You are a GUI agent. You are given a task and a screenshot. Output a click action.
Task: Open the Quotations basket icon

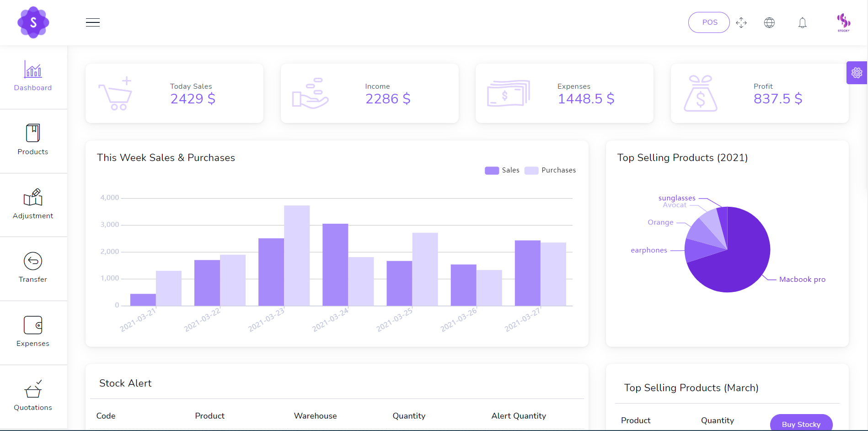[33, 389]
